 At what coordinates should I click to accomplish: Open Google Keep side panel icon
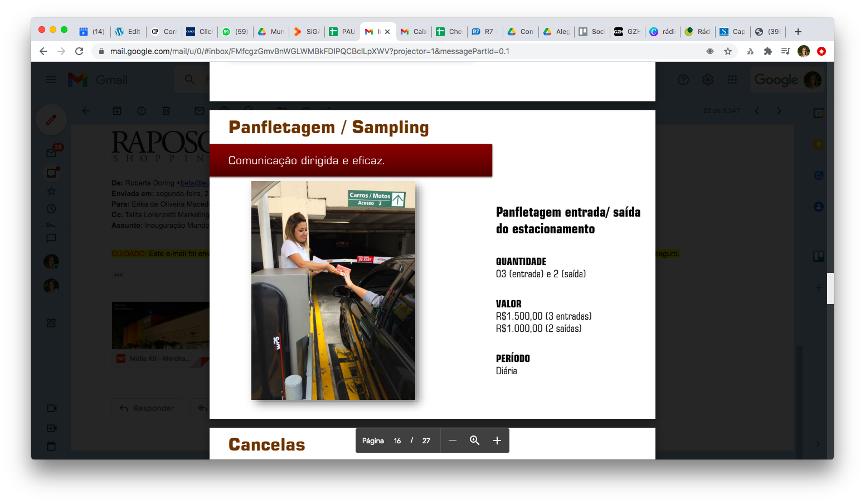click(x=818, y=144)
